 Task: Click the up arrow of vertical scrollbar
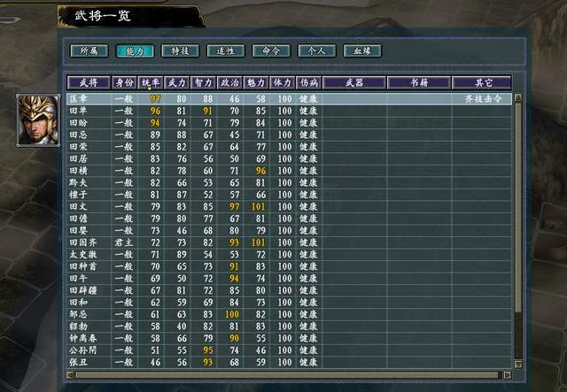pyautogui.click(x=518, y=97)
